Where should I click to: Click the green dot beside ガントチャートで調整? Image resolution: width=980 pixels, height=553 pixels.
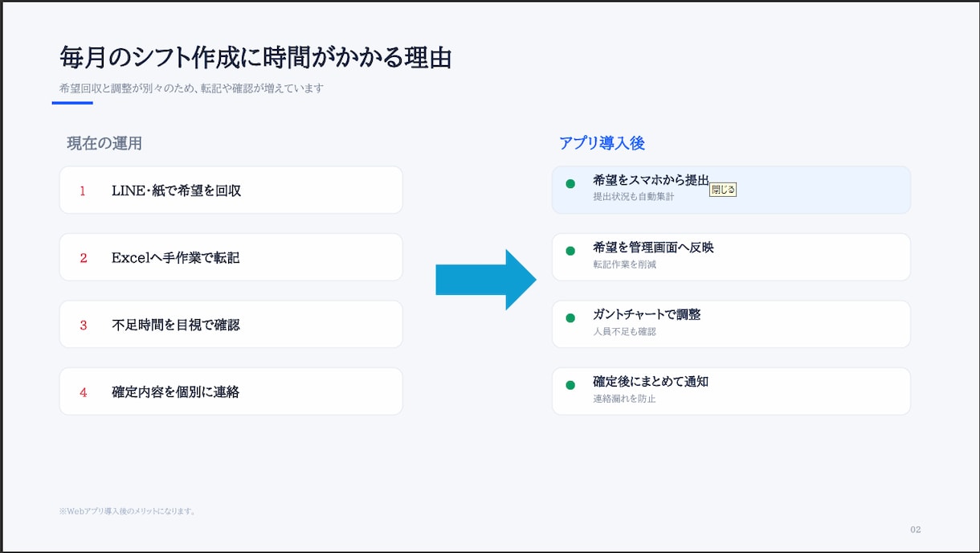click(570, 318)
